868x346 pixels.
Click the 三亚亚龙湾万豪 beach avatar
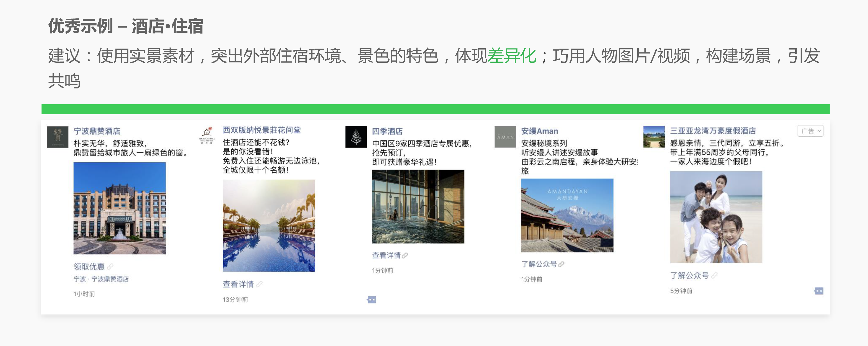coord(654,137)
